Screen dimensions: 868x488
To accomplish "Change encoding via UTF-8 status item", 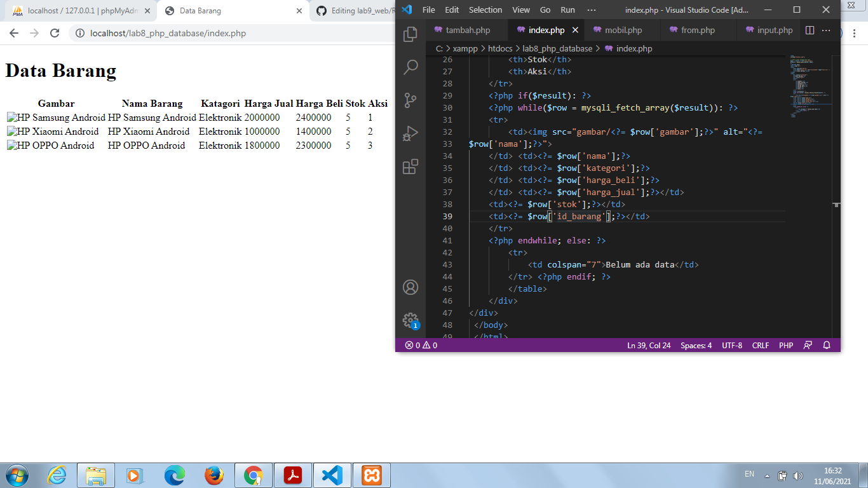I will click(732, 346).
